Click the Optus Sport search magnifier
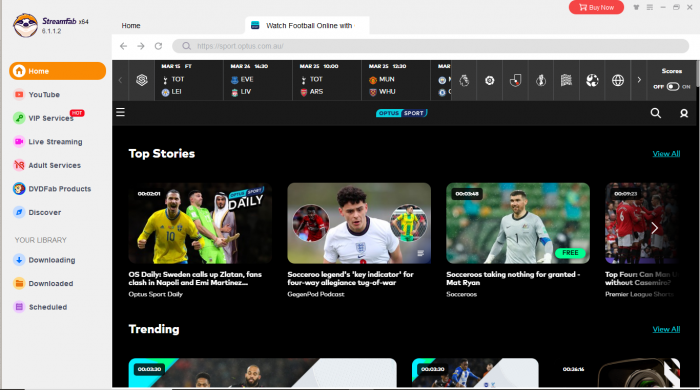Screen dimensions: 700x390 coord(655,113)
